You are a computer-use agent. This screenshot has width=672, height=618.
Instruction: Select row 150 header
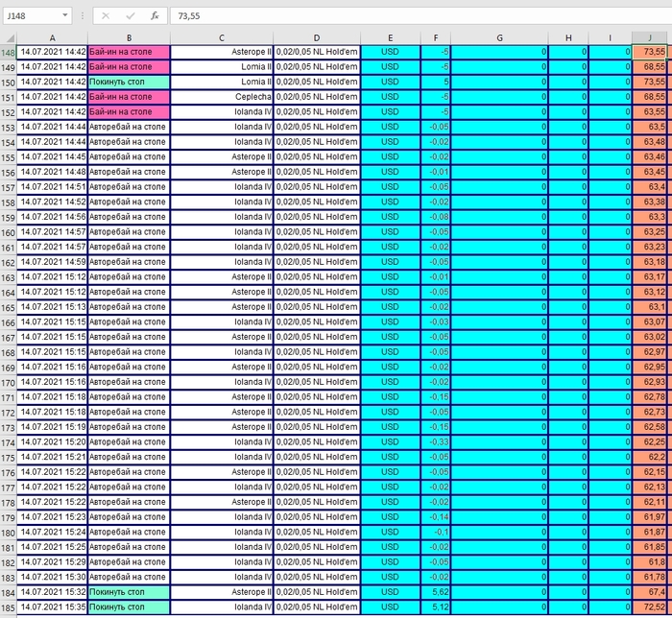click(x=8, y=83)
